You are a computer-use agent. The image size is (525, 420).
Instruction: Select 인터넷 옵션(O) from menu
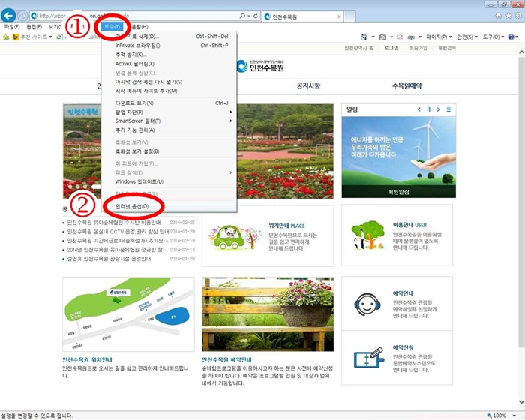pyautogui.click(x=169, y=207)
